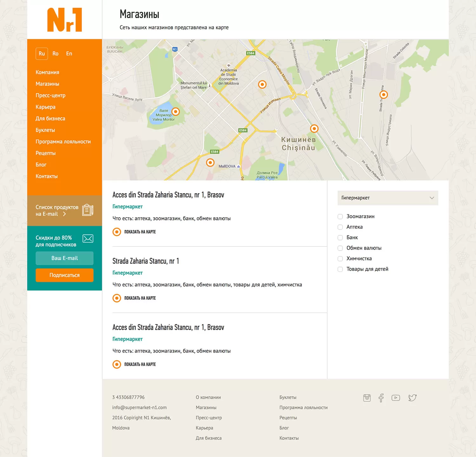Viewport: 476px width, 457px height.
Task: Open the Instagram icon in the footer
Action: [x=367, y=398]
